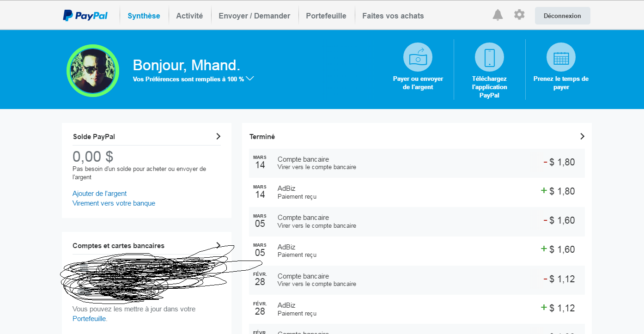Open Févr. 28 Compte bancaire transfer of $1,12
Image resolution: width=644 pixels, height=334 pixels.
(417, 280)
